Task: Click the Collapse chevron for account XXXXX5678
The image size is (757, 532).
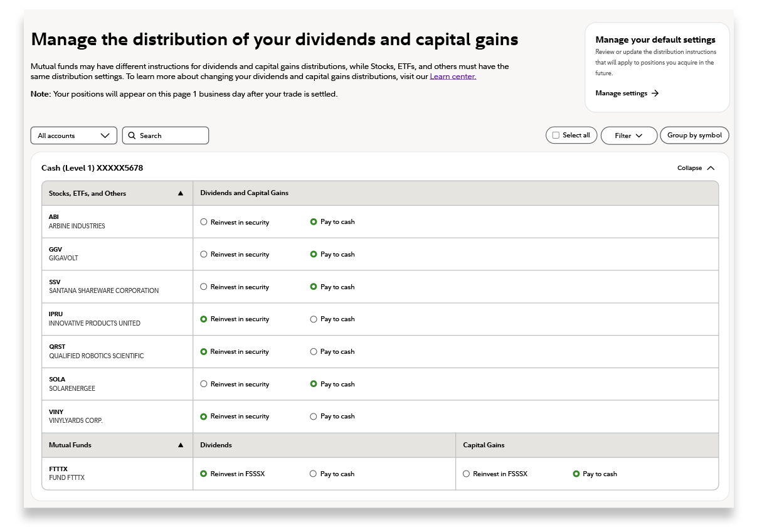Action: pyautogui.click(x=711, y=168)
